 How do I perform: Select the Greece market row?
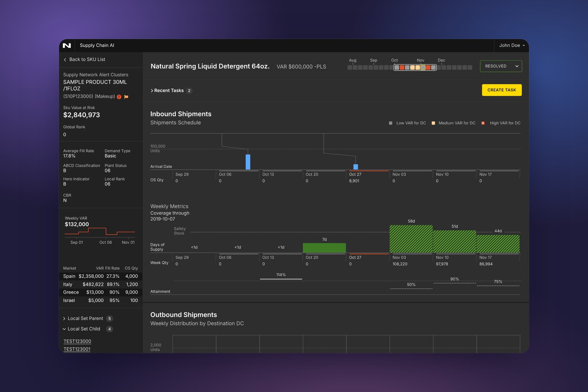101,292
